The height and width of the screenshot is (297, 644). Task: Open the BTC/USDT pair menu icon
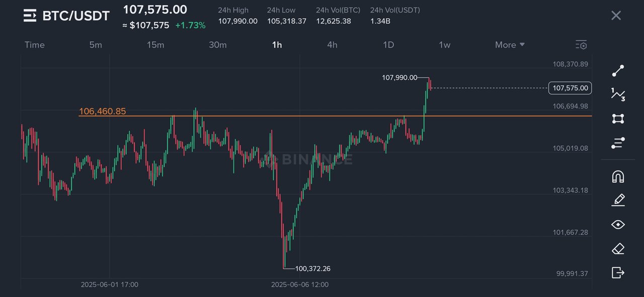[x=30, y=16]
